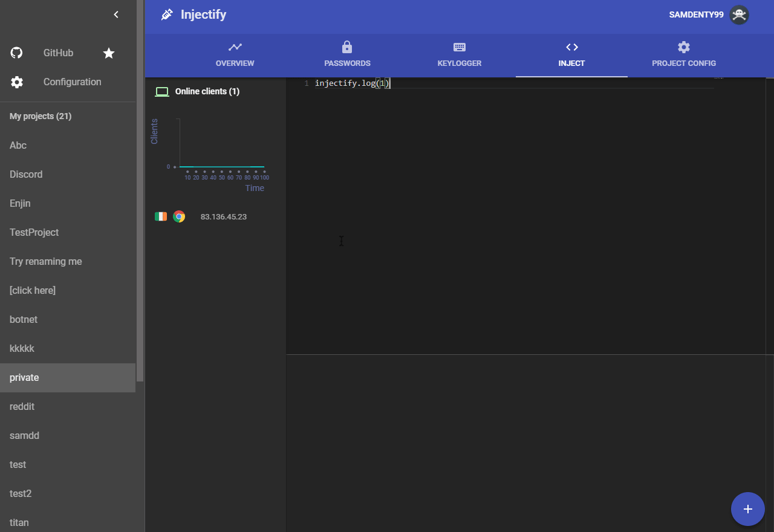This screenshot has height=532, width=774.
Task: Click the GitHub octocat icon
Action: [17, 53]
